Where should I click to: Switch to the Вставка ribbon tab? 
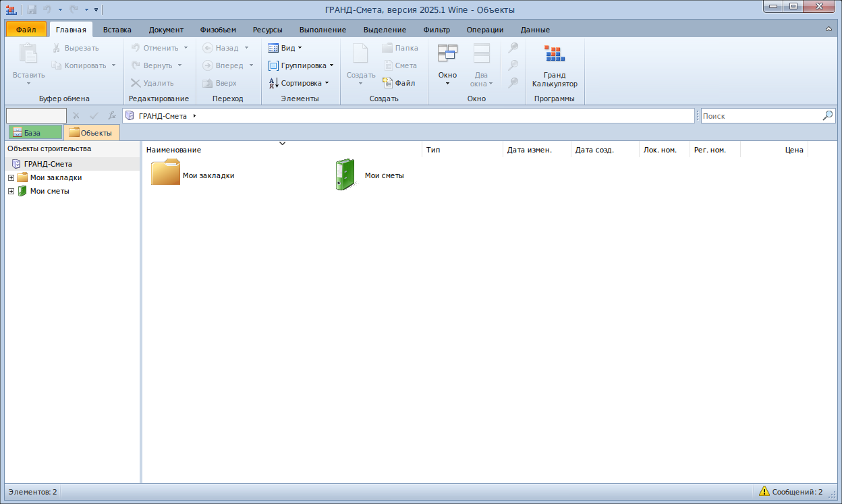pos(117,30)
